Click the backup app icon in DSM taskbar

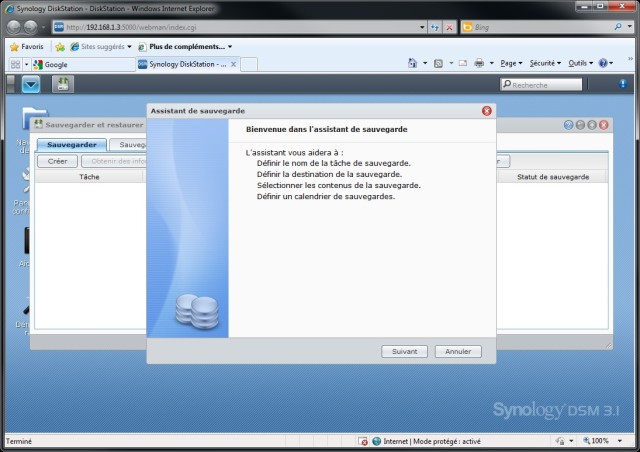coord(62,84)
